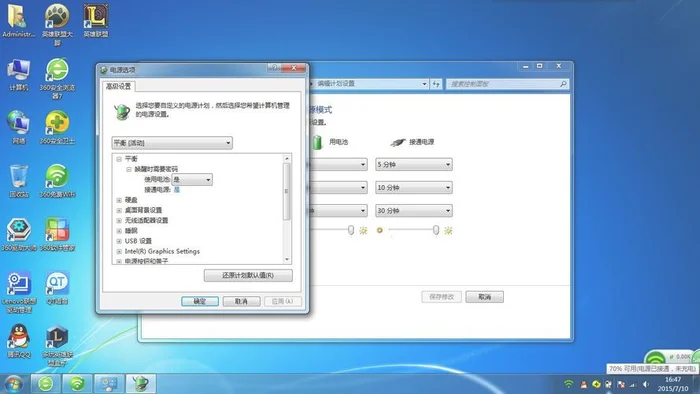Open the 平衡 [活动] power plan dropdown
The height and width of the screenshot is (394, 700).
[172, 143]
